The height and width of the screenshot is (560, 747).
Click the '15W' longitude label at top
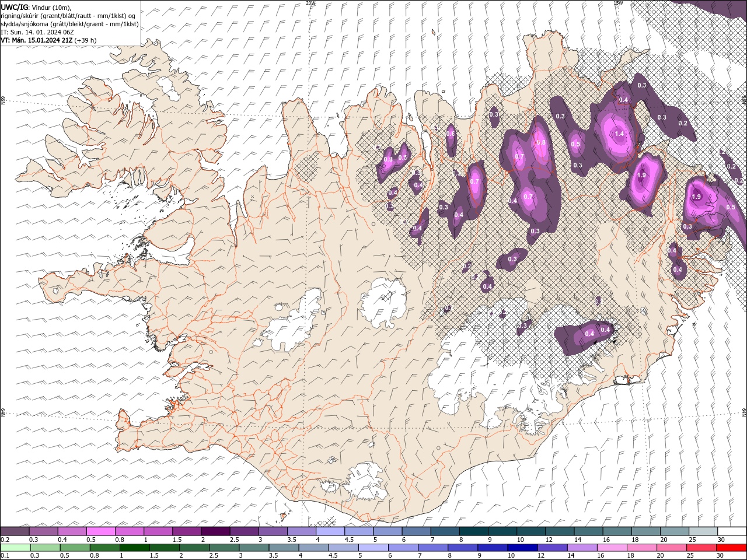(617, 3)
